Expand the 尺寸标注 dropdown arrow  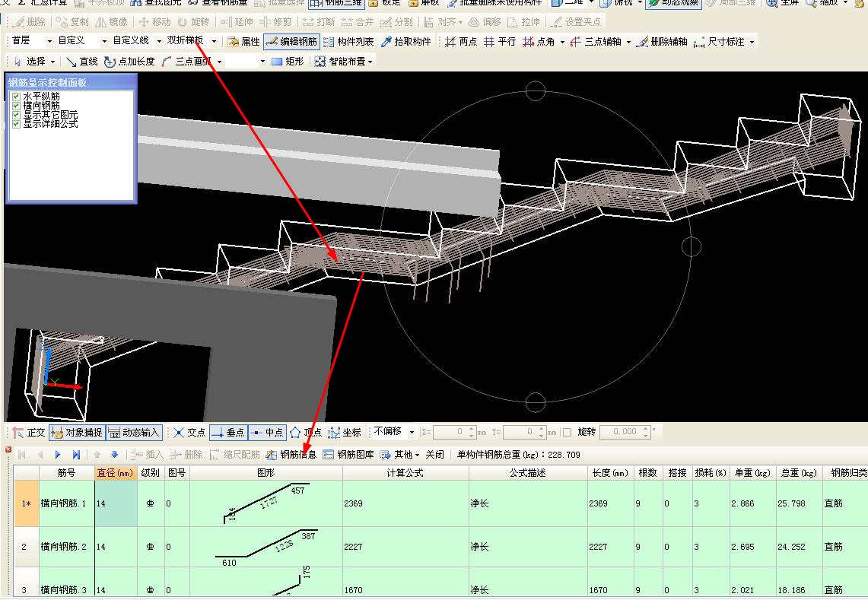(x=752, y=42)
